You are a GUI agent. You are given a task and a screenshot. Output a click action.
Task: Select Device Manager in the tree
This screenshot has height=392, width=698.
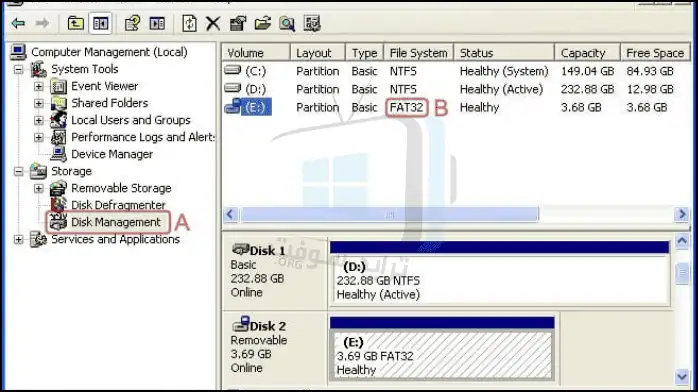coord(112,154)
